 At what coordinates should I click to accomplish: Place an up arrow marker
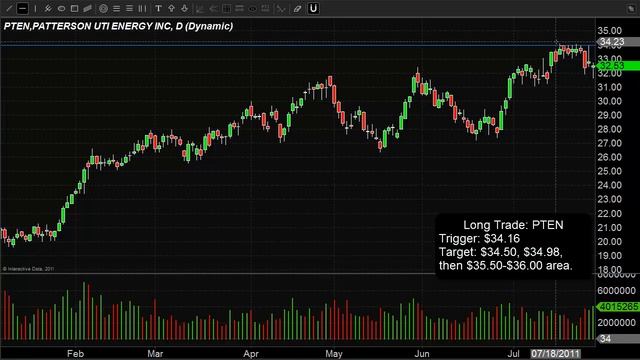click(171, 8)
